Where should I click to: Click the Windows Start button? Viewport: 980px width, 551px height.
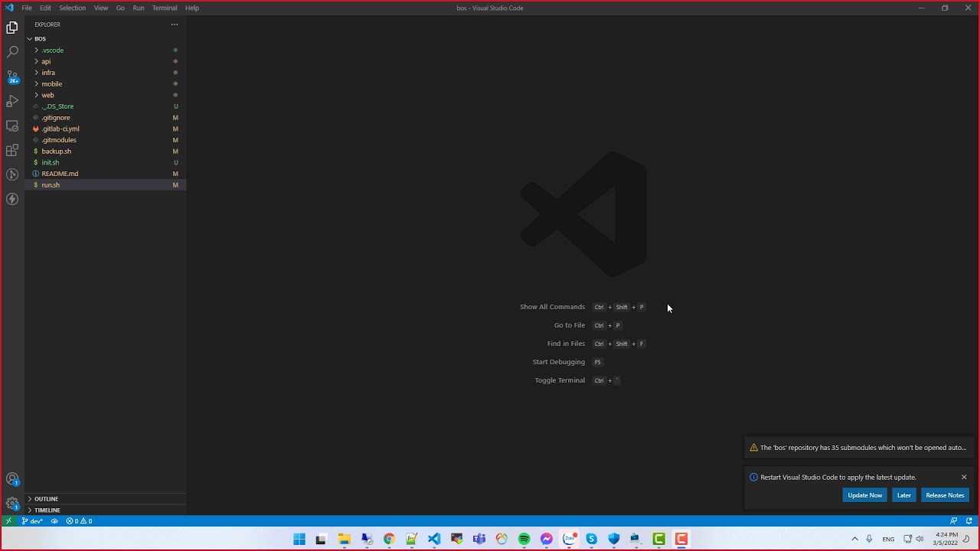point(299,539)
